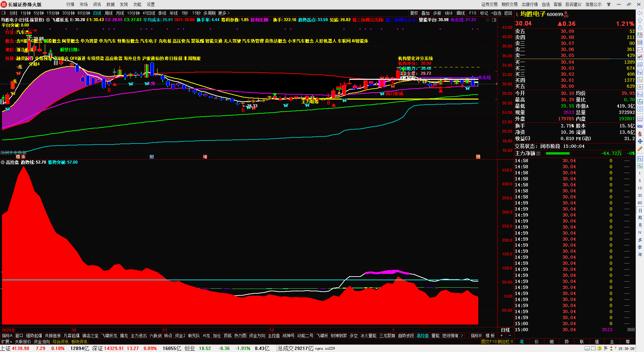
Task: Click the 证券交易 link
Action: pos(490,4)
